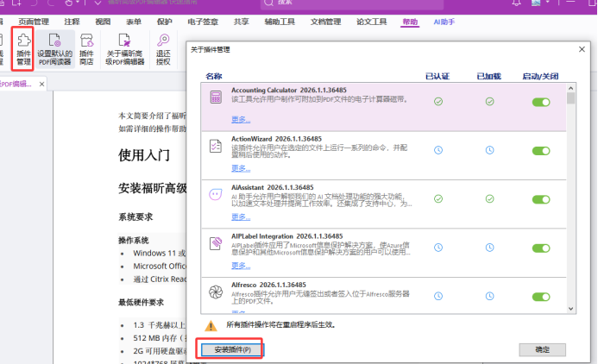Image resolution: width=598 pixels, height=364 pixels.
Task: Click loaded clock icon for ActionWizard
Action: click(489, 150)
